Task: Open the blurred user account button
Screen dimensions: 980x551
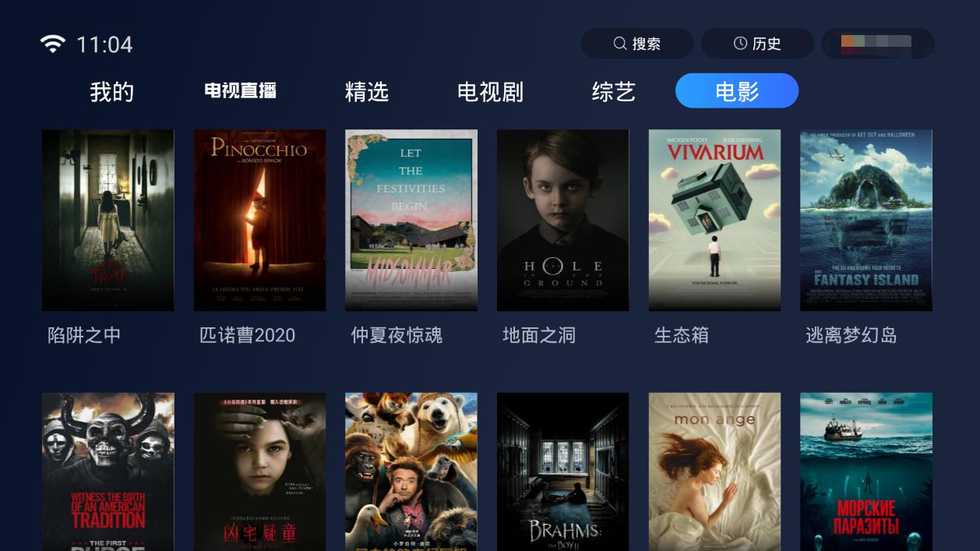Action: point(878,44)
